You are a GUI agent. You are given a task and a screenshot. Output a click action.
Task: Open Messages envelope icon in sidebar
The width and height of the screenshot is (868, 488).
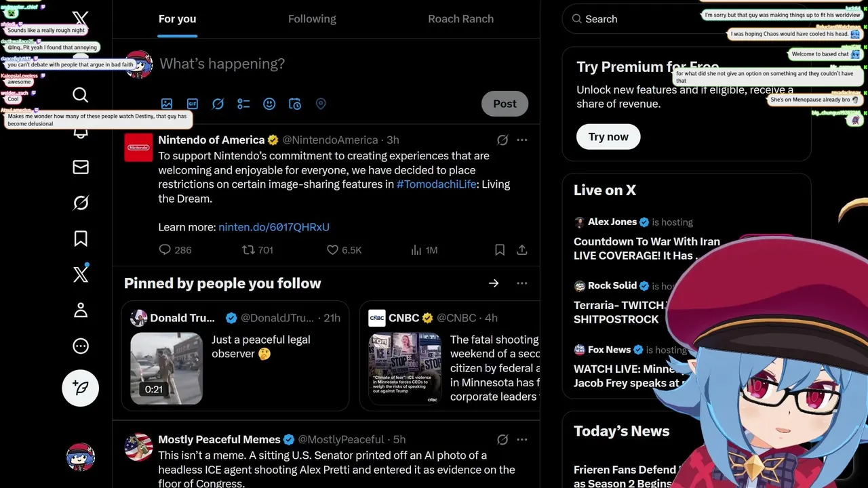tap(80, 167)
